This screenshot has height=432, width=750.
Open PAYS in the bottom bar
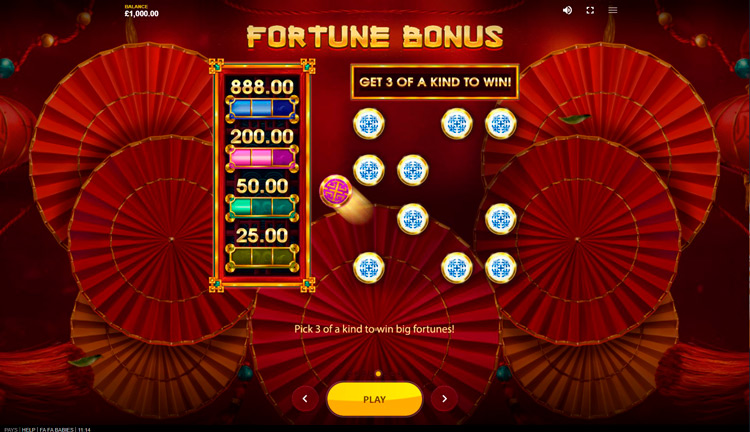pos(11,430)
